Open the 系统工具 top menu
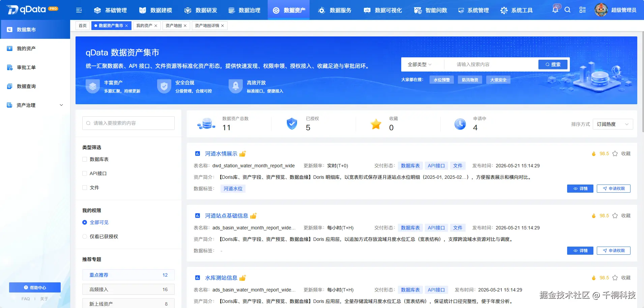This screenshot has width=644, height=308. tap(517, 10)
